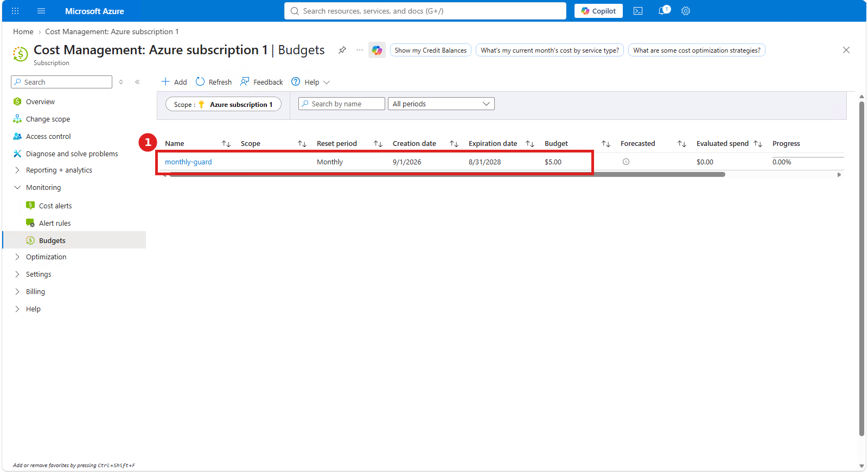Open the hamburger portal menu
Screen dimensions: 868x472
pyautogui.click(x=41, y=11)
